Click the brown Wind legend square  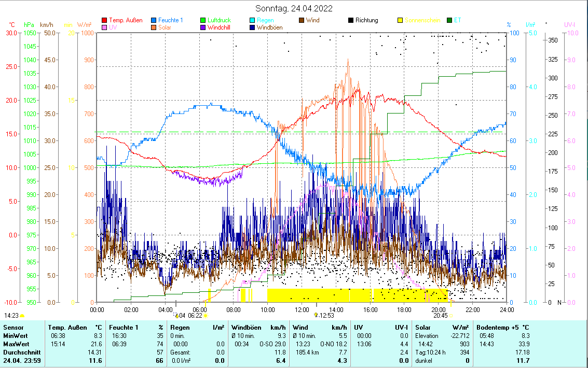click(x=302, y=21)
